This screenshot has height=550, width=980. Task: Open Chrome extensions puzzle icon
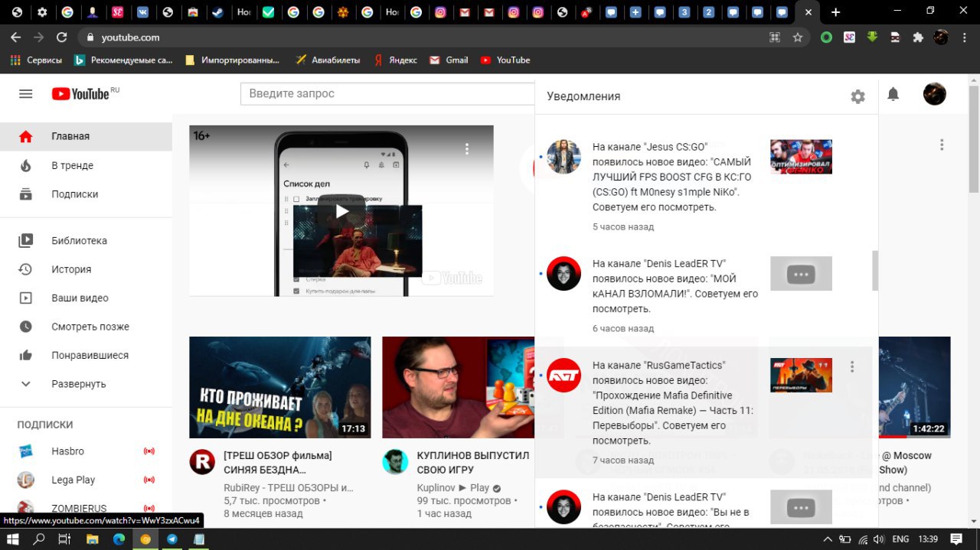[x=918, y=37]
